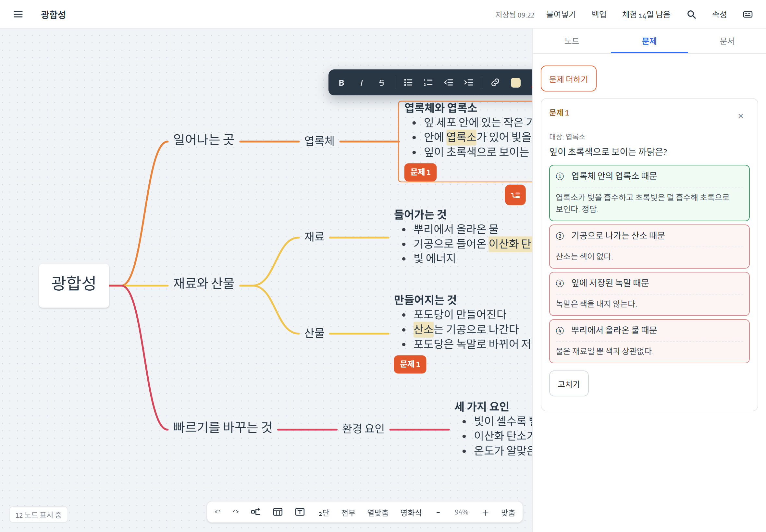Screen dimensions: 766x532
Task: Open keyboard shortcuts icon in header
Action: coord(747,14)
